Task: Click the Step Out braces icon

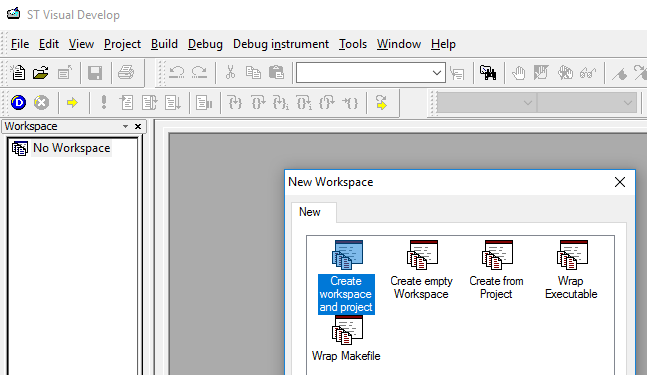Action: tap(327, 103)
